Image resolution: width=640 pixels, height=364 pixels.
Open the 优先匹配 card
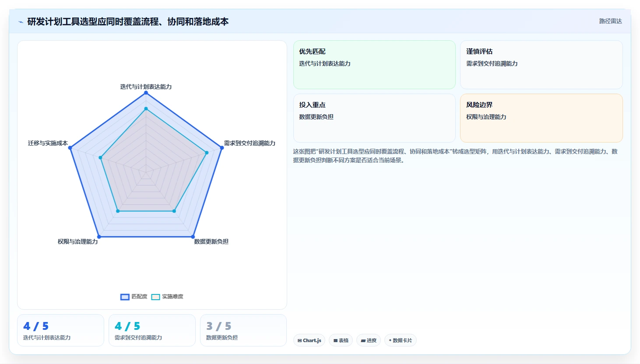(374, 65)
